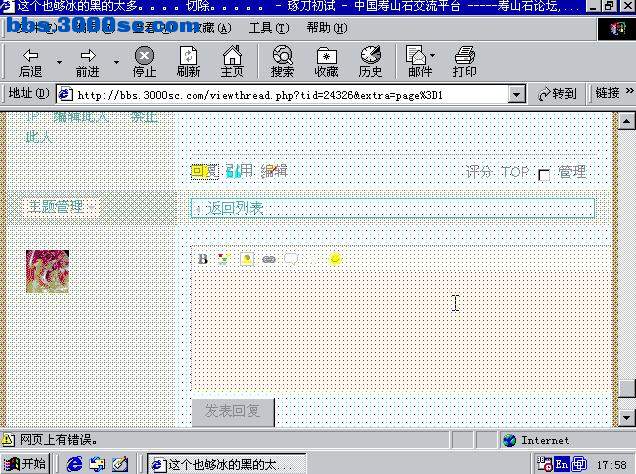Click the page icon in address bar
Screen dimensions: 636x474
(65, 95)
